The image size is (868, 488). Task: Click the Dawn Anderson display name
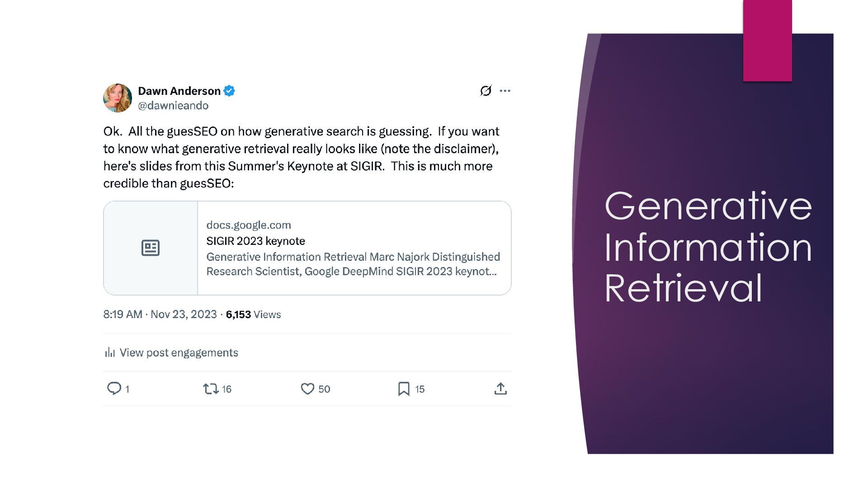tap(179, 91)
